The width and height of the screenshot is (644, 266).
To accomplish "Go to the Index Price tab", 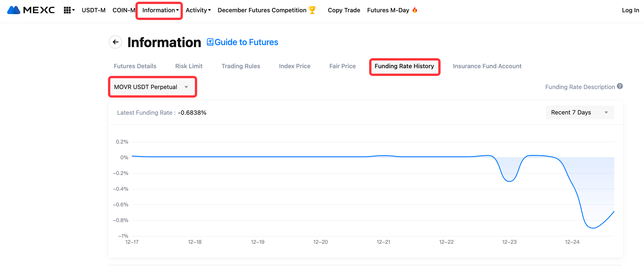I will click(x=295, y=66).
